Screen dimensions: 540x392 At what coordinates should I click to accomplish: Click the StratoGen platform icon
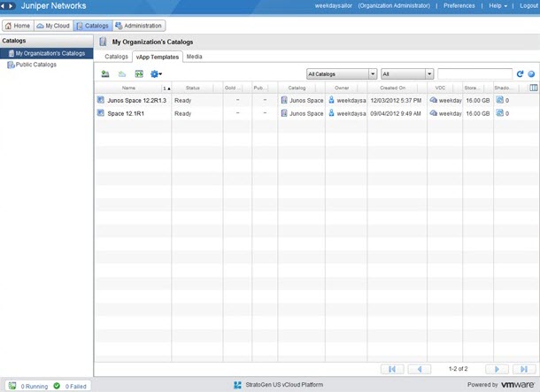(237, 385)
